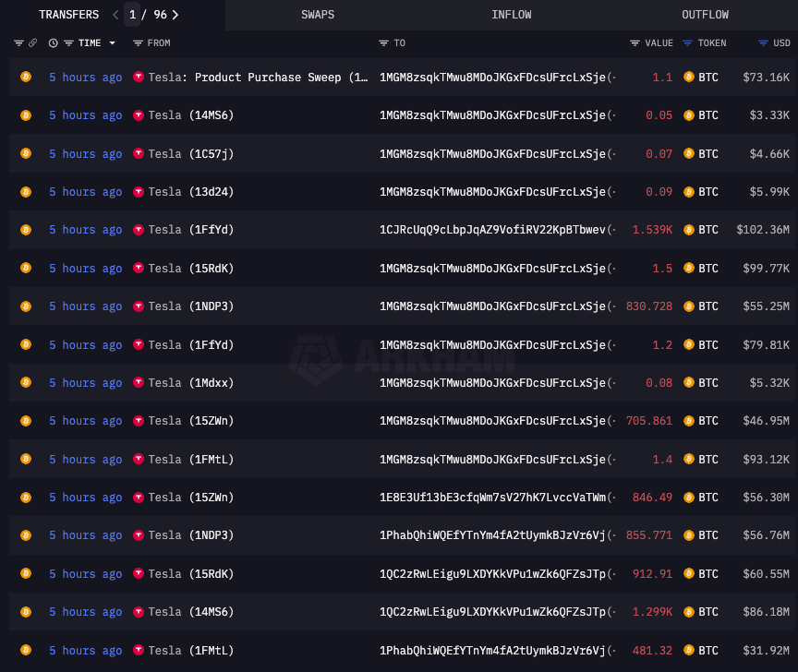
Task: Click the link icon in header
Action: tap(32, 42)
